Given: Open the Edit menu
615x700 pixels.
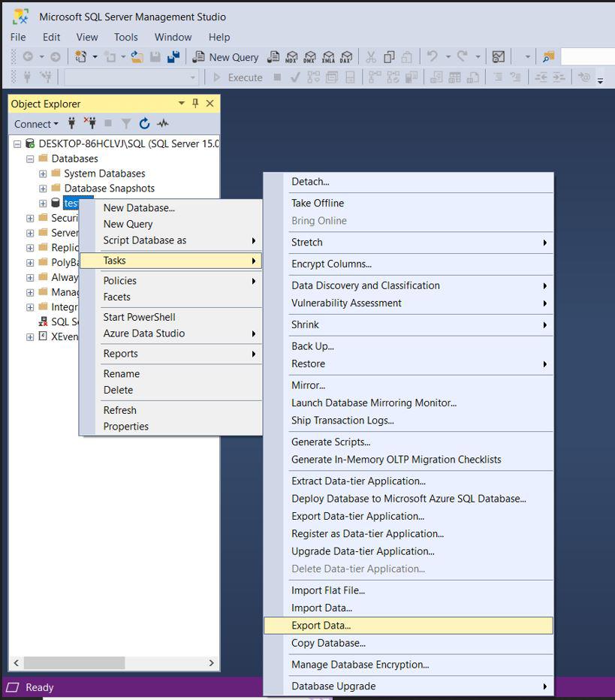Looking at the screenshot, I should [x=51, y=37].
